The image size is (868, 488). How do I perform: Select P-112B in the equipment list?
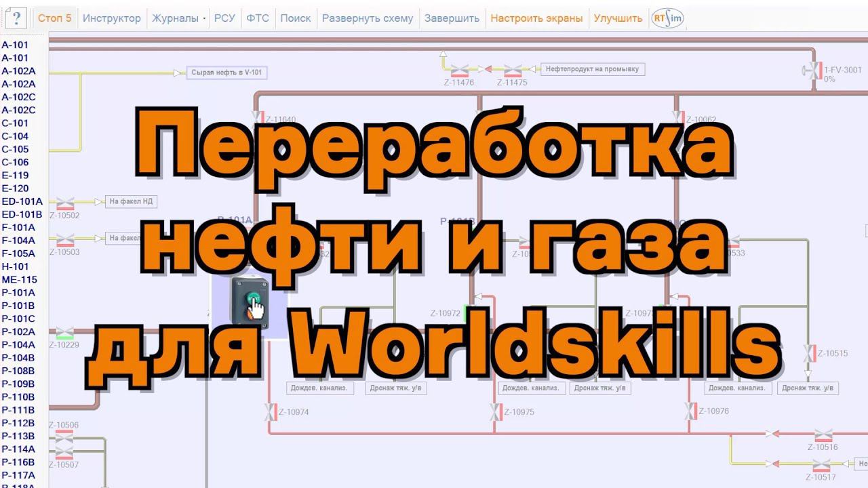[x=18, y=423]
